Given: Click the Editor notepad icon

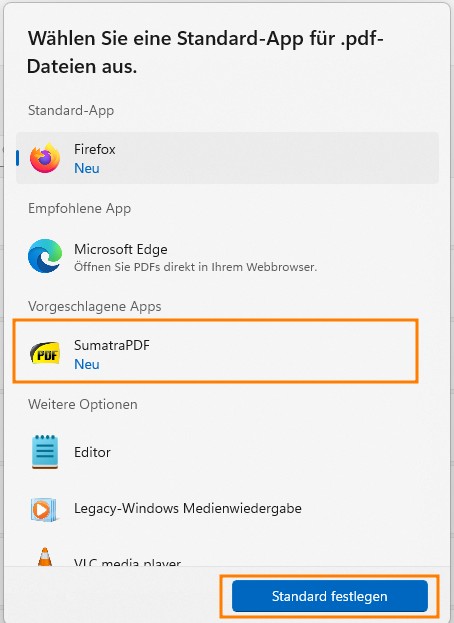Looking at the screenshot, I should click(45, 452).
